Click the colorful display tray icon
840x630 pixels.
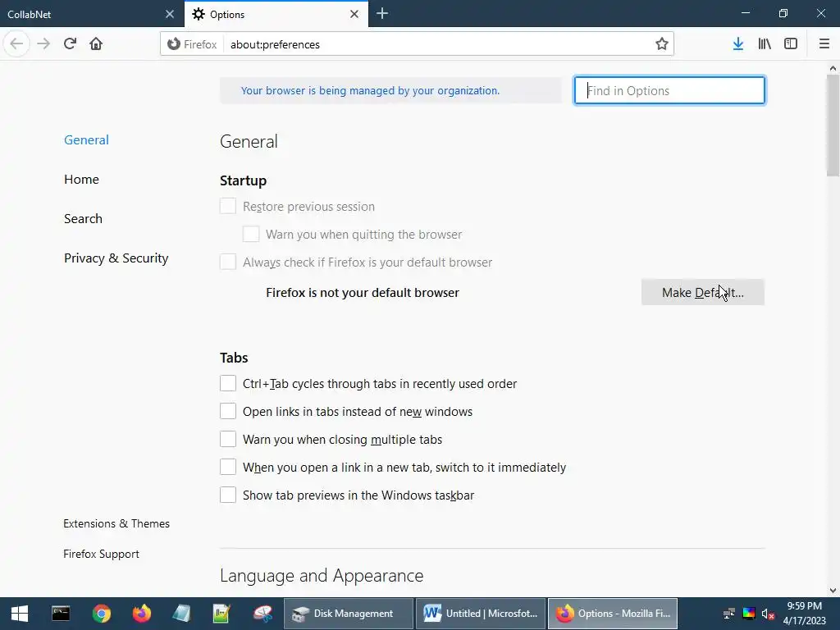coord(748,614)
